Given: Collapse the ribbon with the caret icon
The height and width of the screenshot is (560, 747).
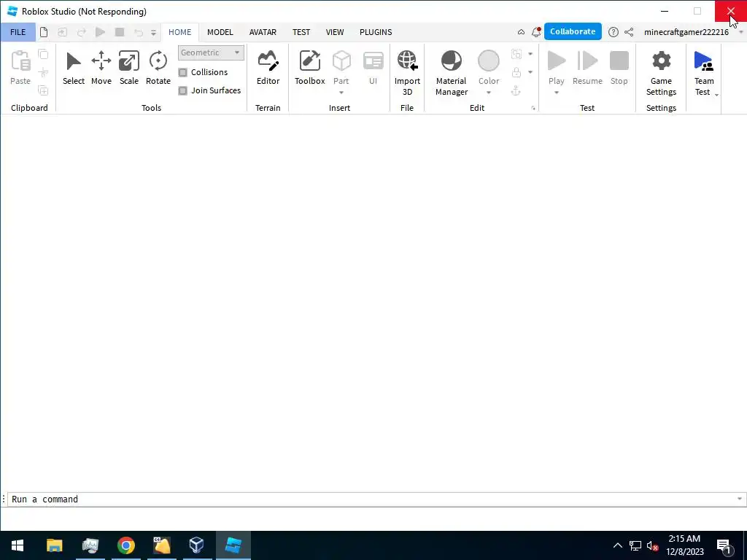Looking at the screenshot, I should (521, 32).
